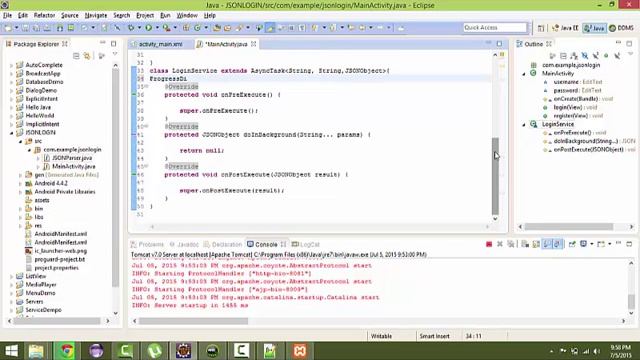640x360 pixels.
Task: Terminate the server with red stop icon
Action: tap(489, 244)
